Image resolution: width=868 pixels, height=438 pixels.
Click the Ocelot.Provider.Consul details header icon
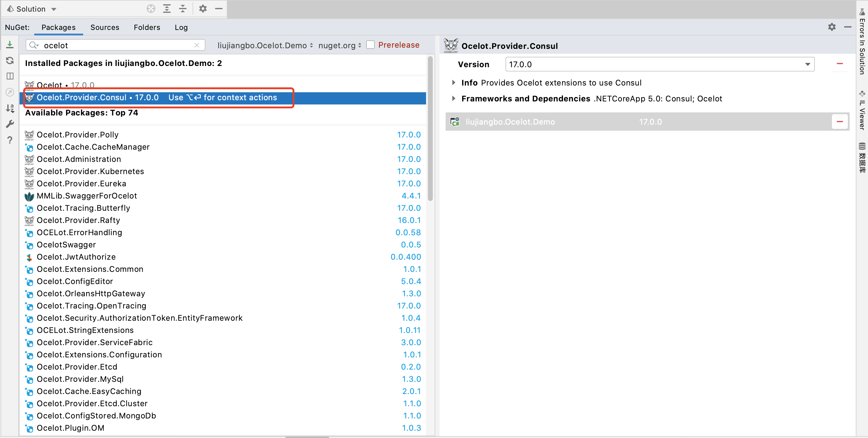coord(451,46)
